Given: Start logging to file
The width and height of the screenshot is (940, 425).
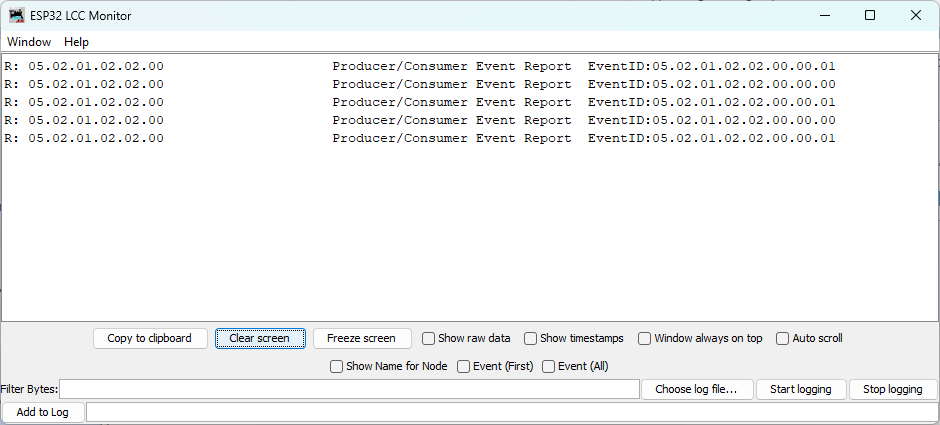Looking at the screenshot, I should (x=801, y=389).
